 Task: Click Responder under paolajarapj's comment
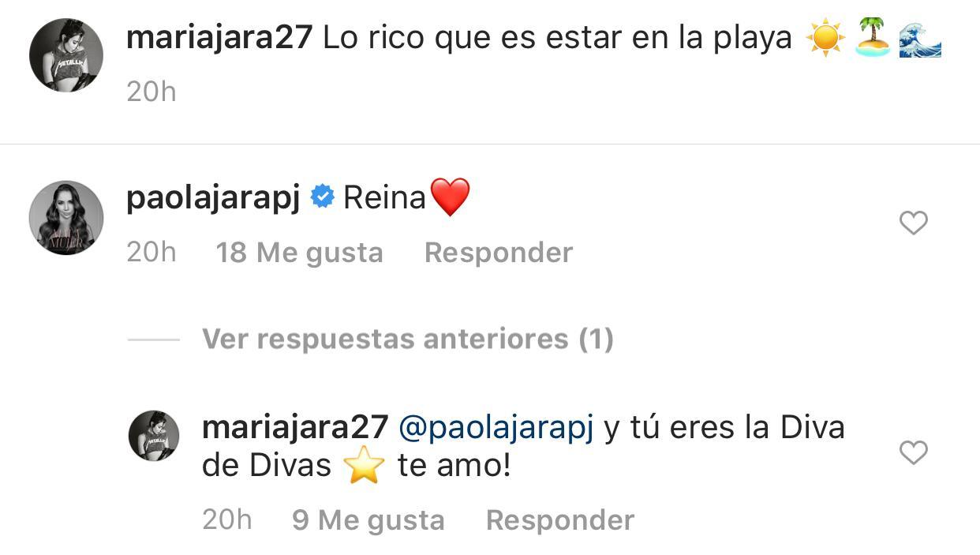point(498,253)
